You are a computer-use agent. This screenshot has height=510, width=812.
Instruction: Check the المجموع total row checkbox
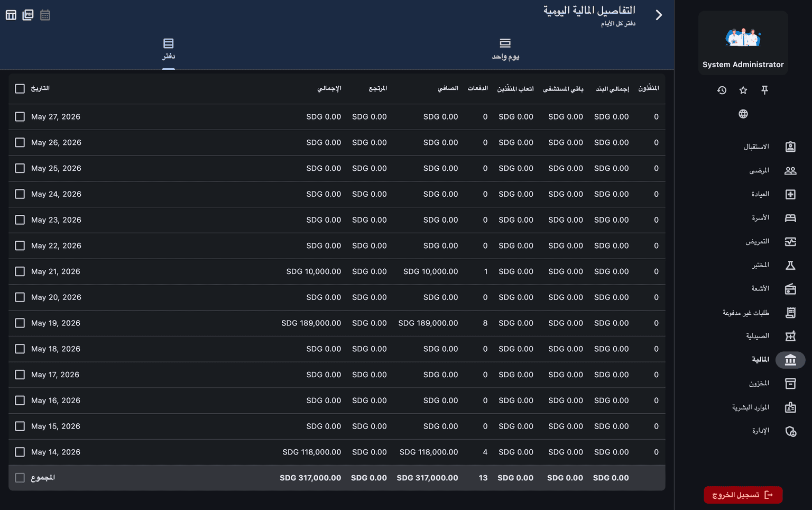(x=20, y=478)
